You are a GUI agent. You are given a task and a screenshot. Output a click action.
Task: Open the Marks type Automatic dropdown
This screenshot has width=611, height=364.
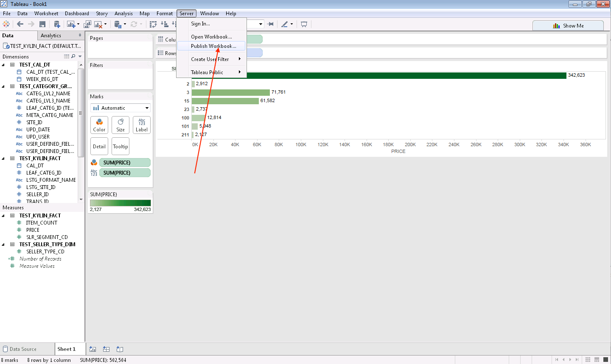121,108
